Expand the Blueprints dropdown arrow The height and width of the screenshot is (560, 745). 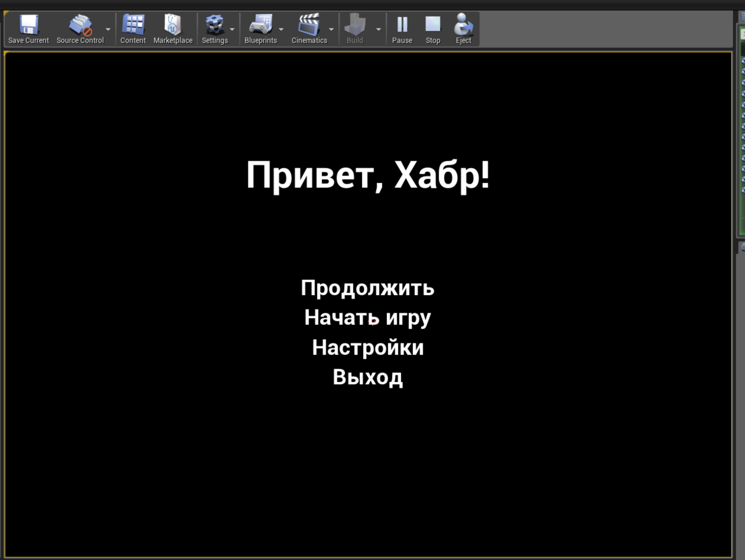(x=281, y=29)
